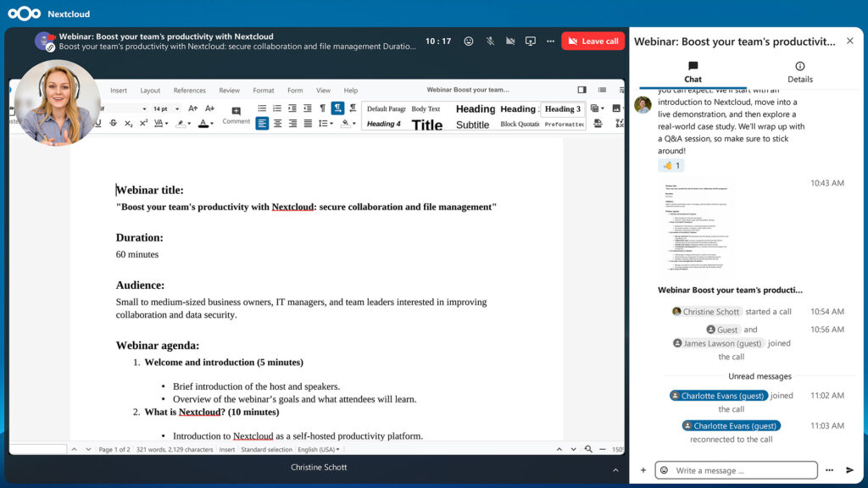Open the font size dropdown
Viewport: 868px width, 488px height.
(177, 108)
